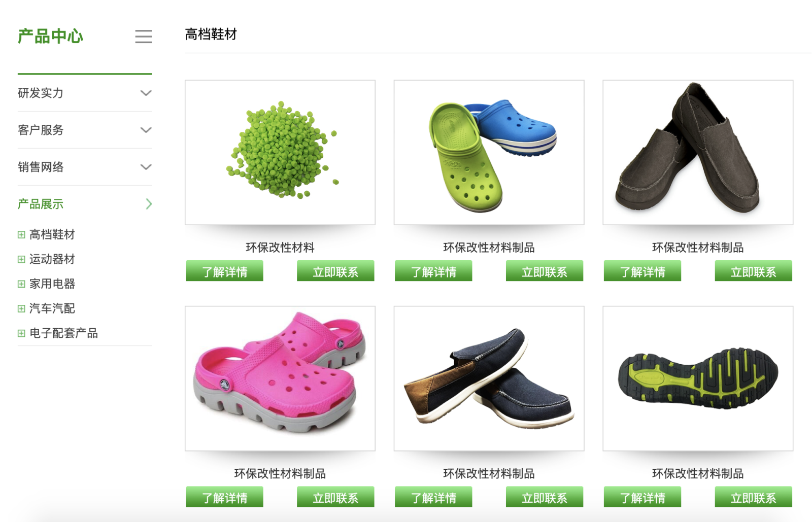Click 了解详情 under gray slip-on shoes
The image size is (812, 522).
pyautogui.click(x=642, y=271)
